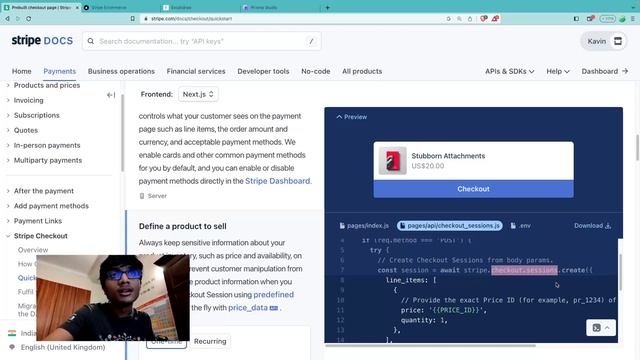Switch to the pages/index.js file tab
The image size is (640, 360).
(364, 226)
